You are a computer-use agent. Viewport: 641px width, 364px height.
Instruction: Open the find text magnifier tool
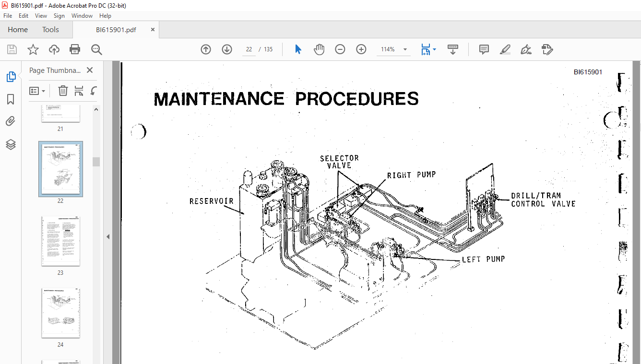[x=96, y=49]
